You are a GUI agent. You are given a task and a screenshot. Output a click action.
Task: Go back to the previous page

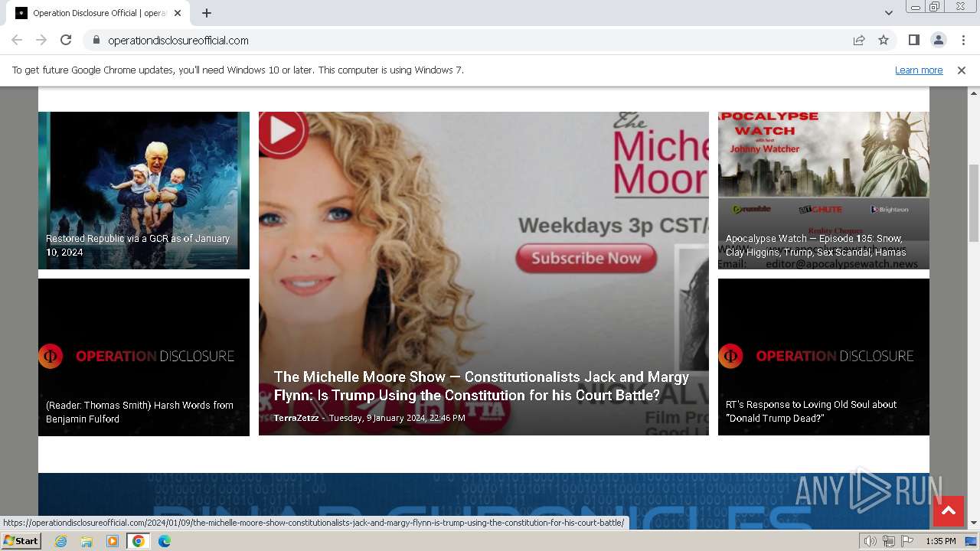point(17,40)
